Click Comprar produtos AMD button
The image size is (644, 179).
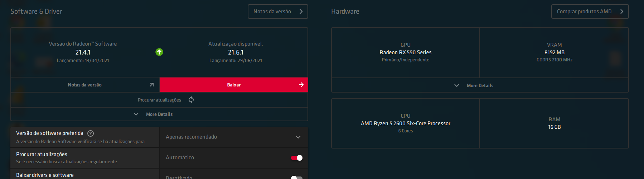click(590, 11)
